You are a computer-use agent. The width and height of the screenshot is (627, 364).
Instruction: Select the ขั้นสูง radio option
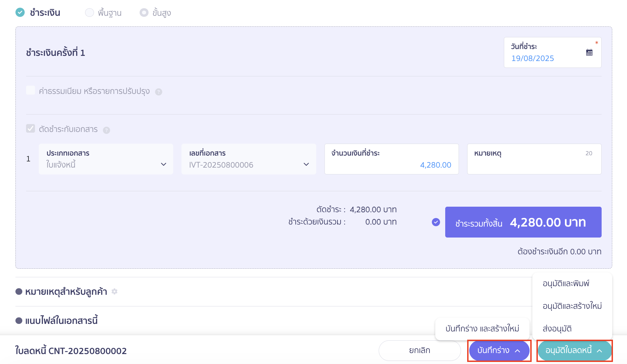(144, 13)
